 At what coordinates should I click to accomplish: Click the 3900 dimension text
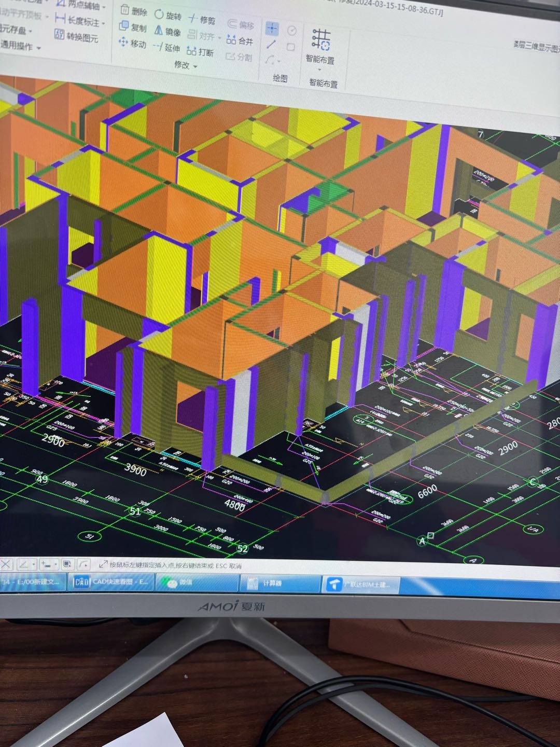(135, 470)
